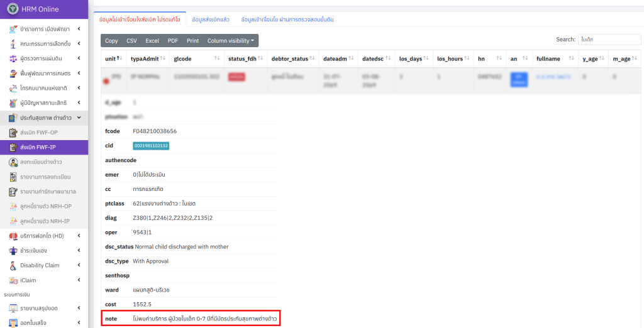Click the Disability Claim wheelchair icon

coord(13,265)
